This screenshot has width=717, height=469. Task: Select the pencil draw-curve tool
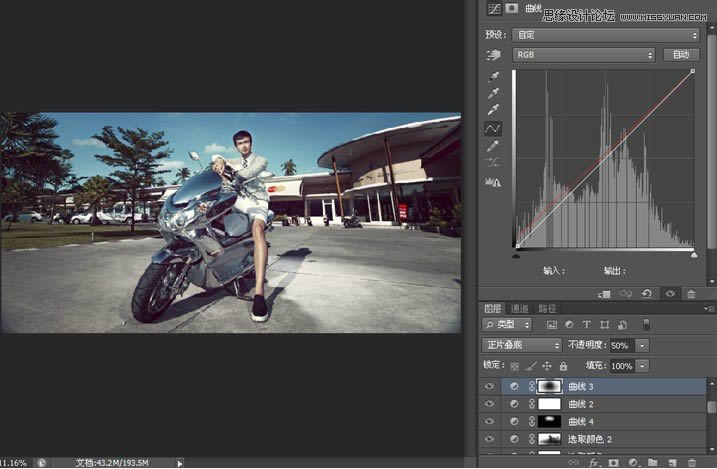(493, 146)
